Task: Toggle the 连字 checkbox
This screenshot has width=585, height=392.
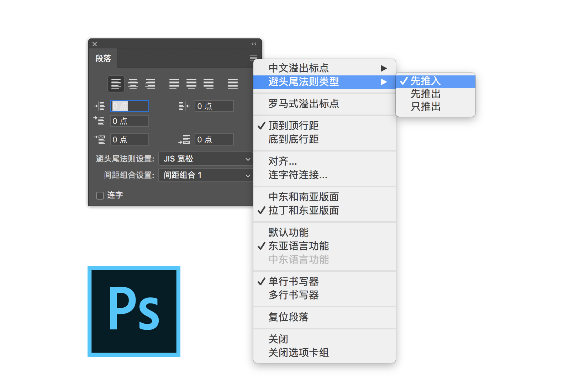Action: coord(100,196)
